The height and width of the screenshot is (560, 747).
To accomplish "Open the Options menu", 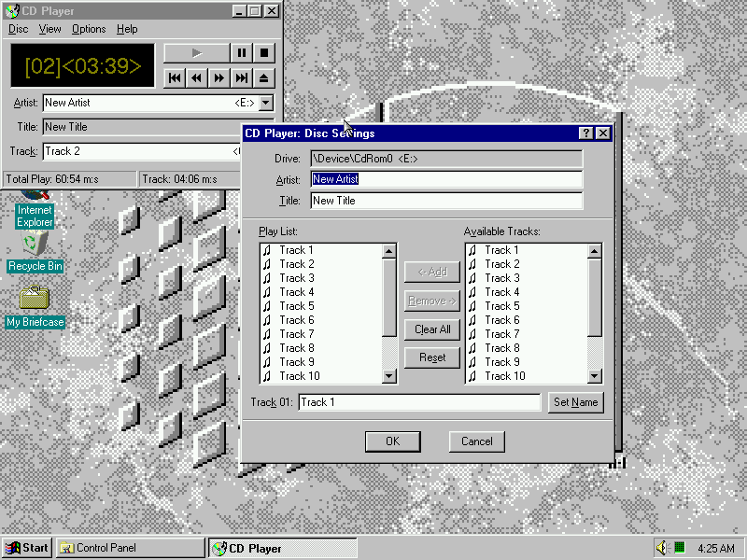I will (89, 29).
